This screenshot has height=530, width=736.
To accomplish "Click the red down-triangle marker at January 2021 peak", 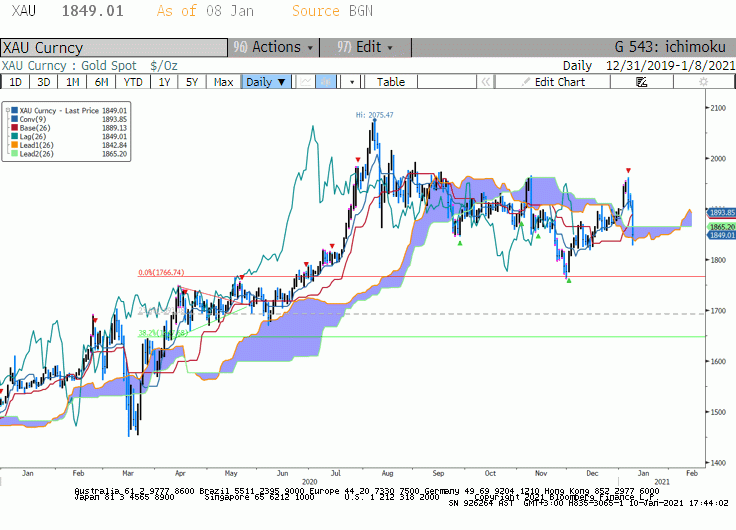I will click(628, 170).
